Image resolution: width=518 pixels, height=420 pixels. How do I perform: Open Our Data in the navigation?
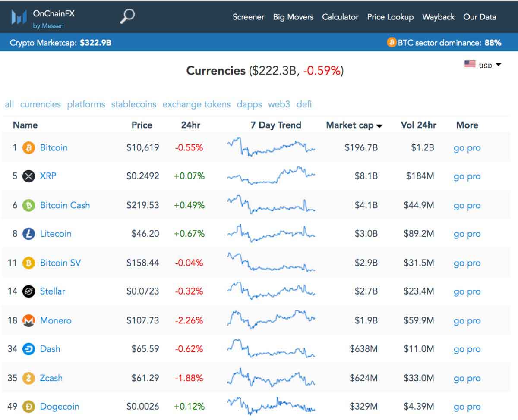pos(480,17)
